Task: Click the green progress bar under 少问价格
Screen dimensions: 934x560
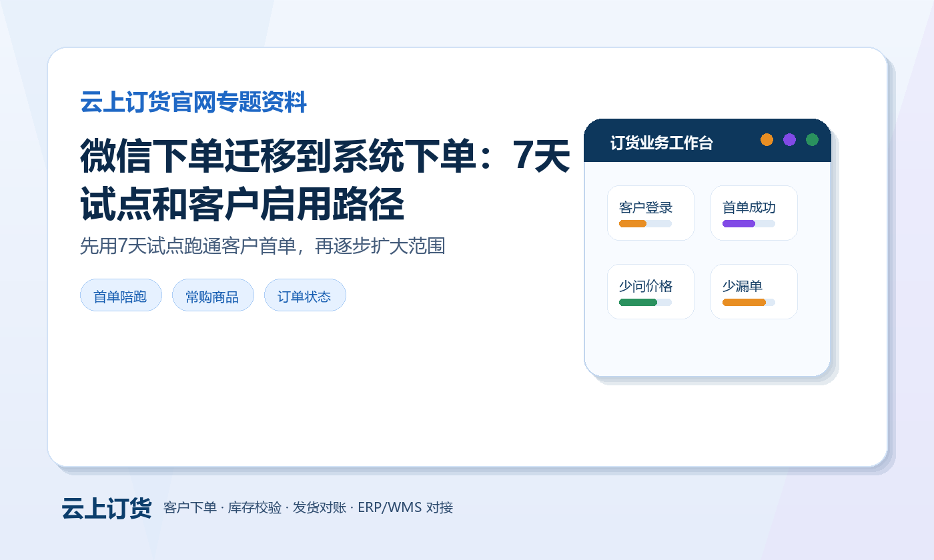Action: click(638, 302)
